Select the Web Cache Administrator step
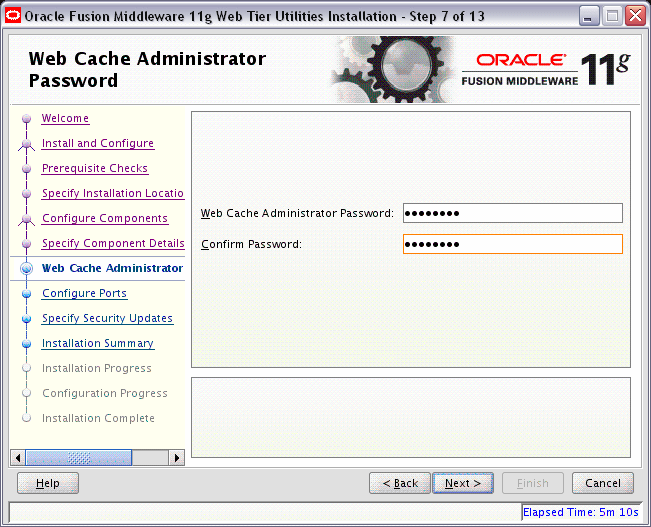This screenshot has width=651, height=527. click(113, 268)
